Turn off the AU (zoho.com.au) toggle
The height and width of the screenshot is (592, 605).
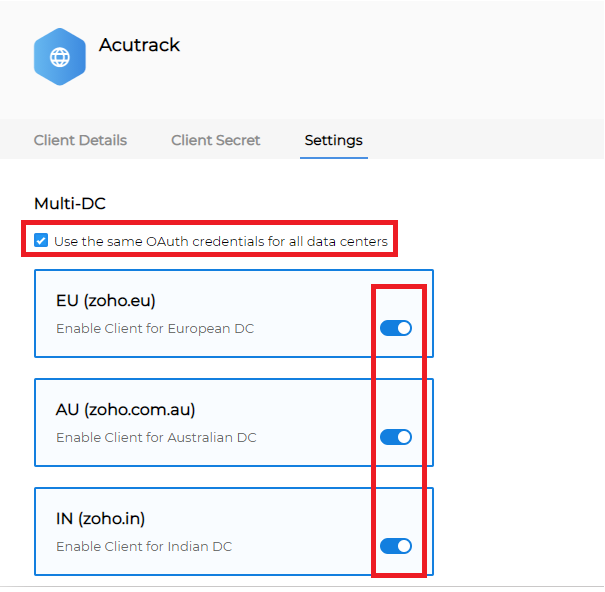coord(396,437)
